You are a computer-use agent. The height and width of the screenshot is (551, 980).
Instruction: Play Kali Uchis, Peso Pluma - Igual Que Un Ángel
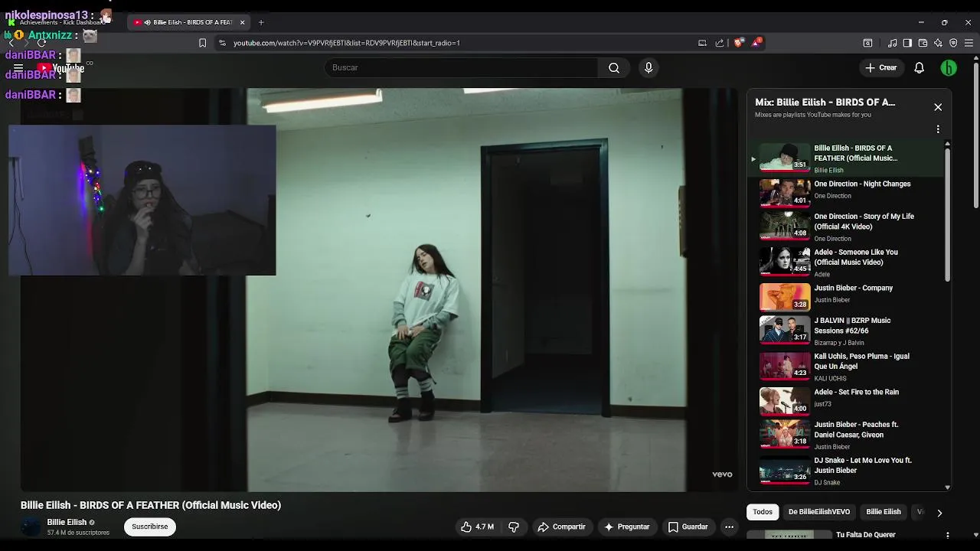click(x=846, y=367)
